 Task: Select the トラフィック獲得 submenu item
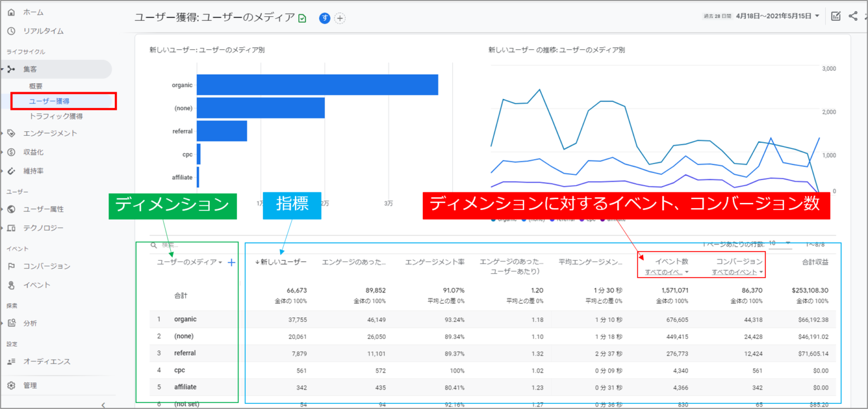56,117
